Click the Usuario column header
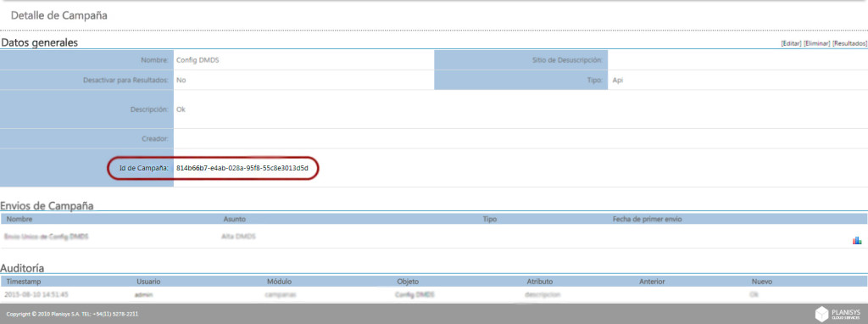The image size is (868, 324). pos(149,282)
